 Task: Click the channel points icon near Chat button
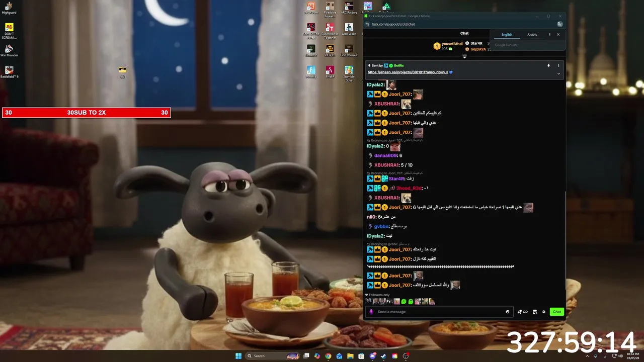522,312
